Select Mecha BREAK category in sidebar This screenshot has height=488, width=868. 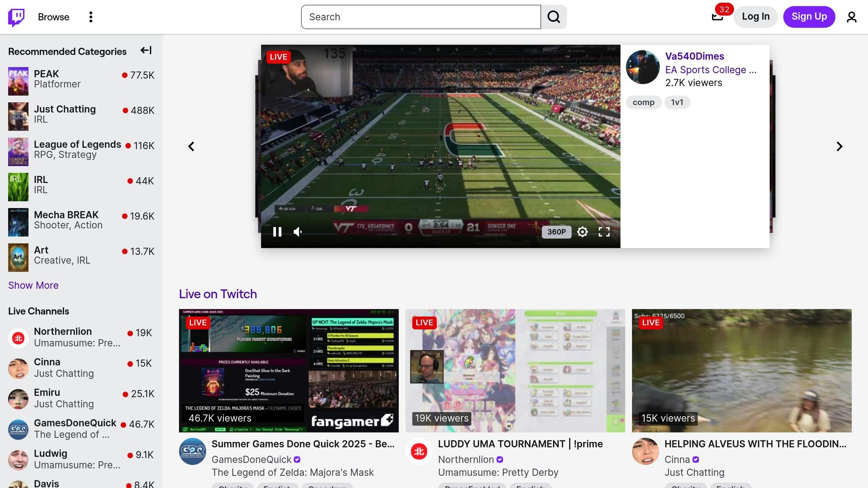tap(66, 215)
